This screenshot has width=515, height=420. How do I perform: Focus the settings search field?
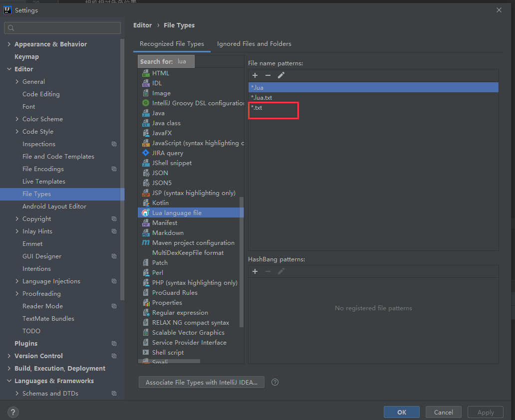click(62, 28)
